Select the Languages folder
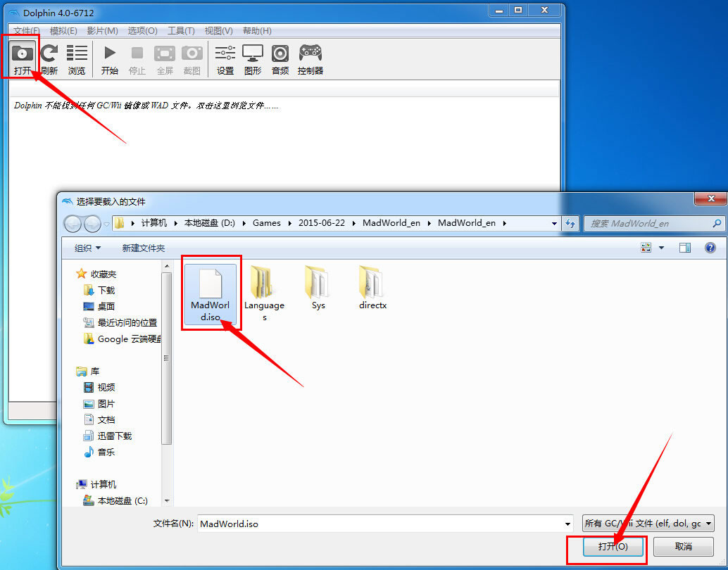Image resolution: width=728 pixels, height=570 pixels. [x=264, y=294]
